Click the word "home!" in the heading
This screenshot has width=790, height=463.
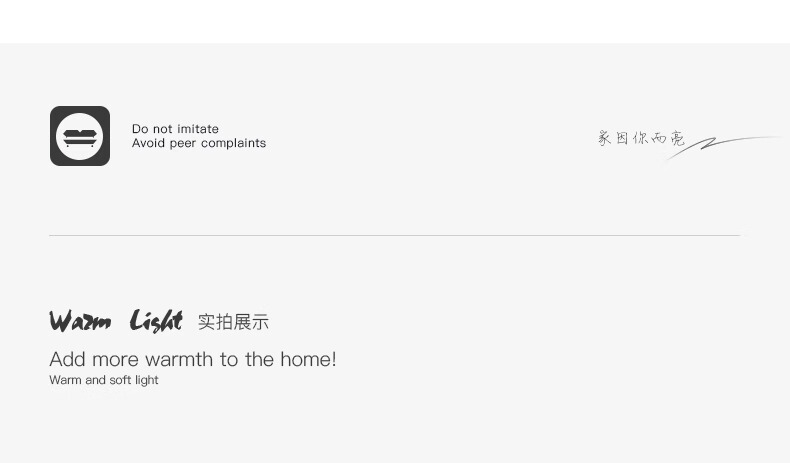click(308, 360)
